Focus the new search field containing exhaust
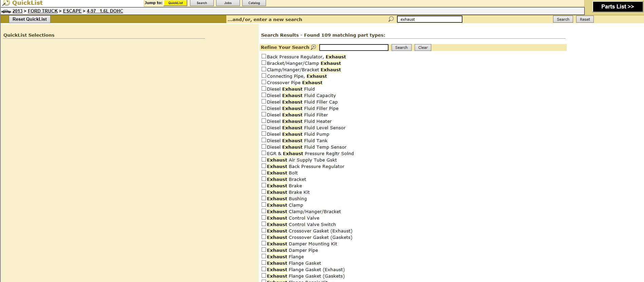The image size is (644, 282). coord(430,19)
